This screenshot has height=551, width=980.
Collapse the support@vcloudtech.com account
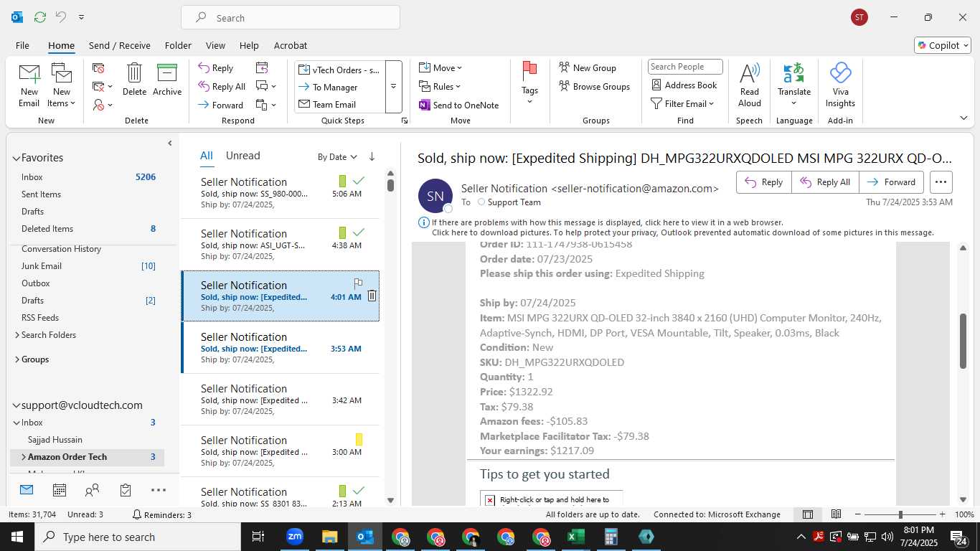[16, 405]
